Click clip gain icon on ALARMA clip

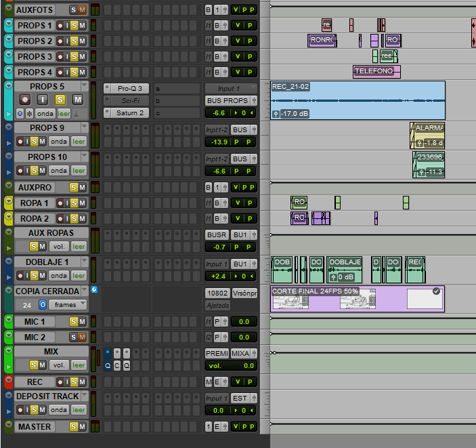point(419,143)
